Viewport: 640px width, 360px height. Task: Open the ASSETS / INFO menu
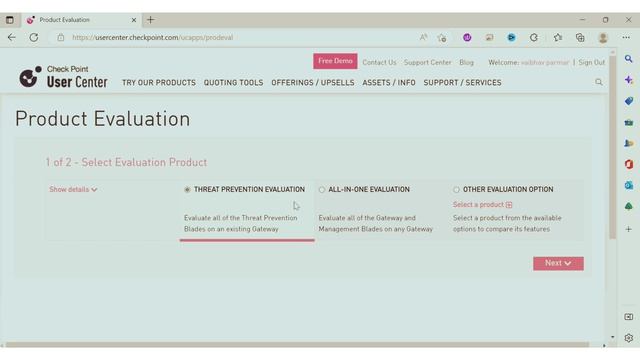click(x=389, y=83)
